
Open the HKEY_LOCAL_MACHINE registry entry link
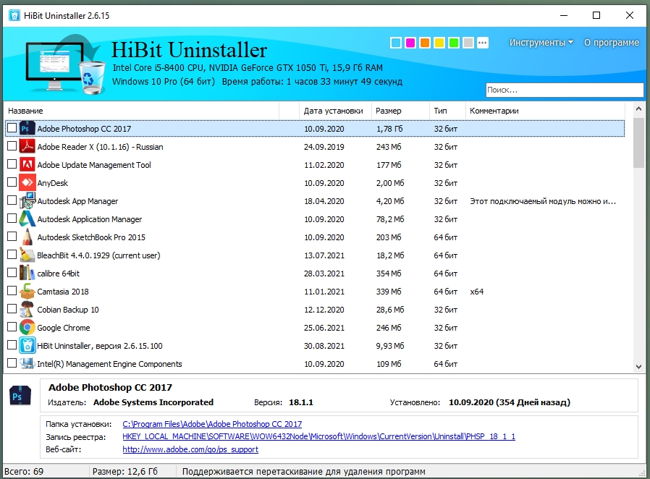coord(319,436)
